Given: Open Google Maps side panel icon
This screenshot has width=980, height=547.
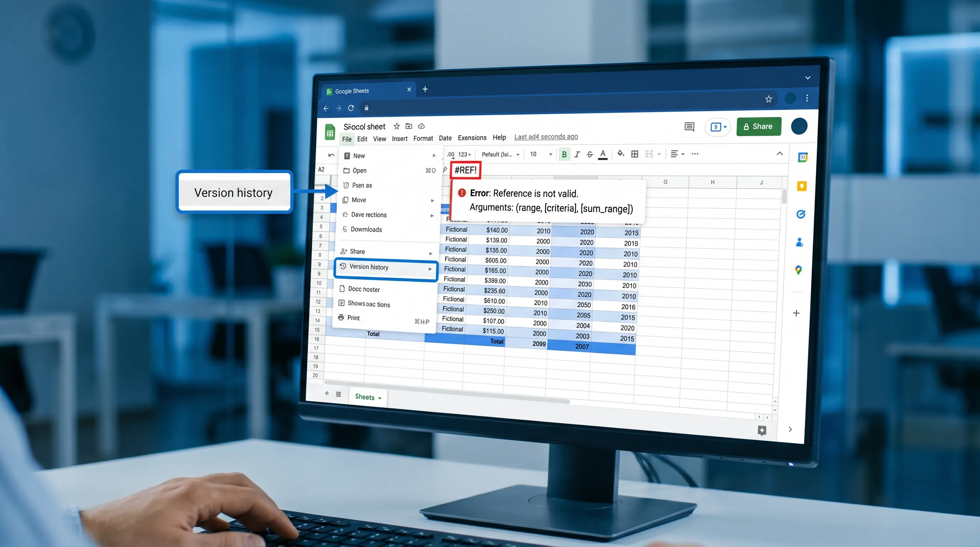Looking at the screenshot, I should click(798, 270).
